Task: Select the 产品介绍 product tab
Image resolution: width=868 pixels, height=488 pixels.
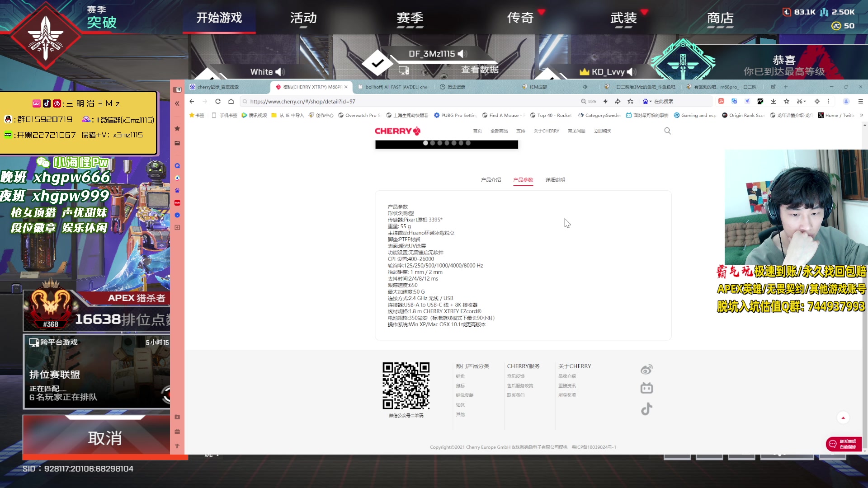Action: point(491,180)
